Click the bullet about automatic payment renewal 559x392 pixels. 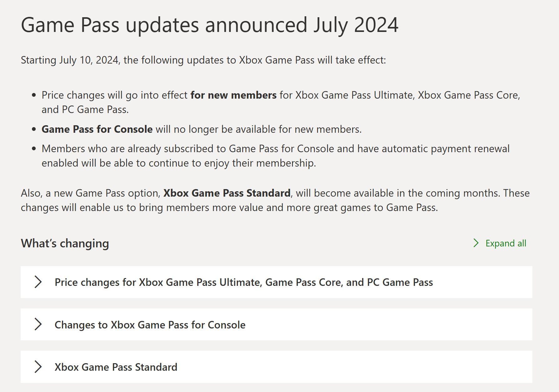tap(275, 149)
